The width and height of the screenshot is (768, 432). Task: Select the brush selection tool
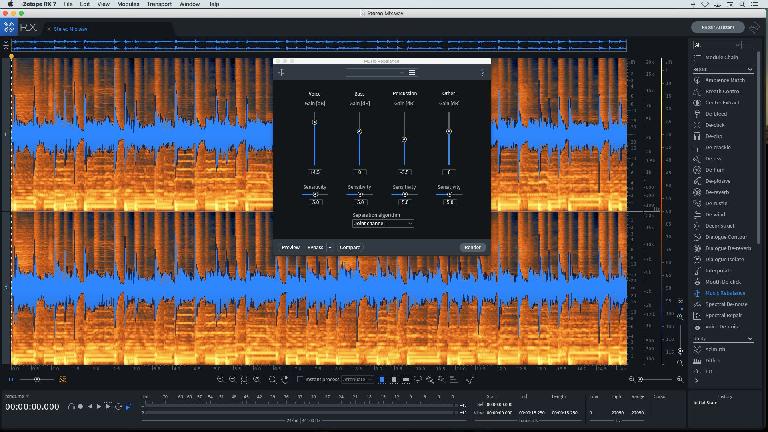[x=430, y=380]
